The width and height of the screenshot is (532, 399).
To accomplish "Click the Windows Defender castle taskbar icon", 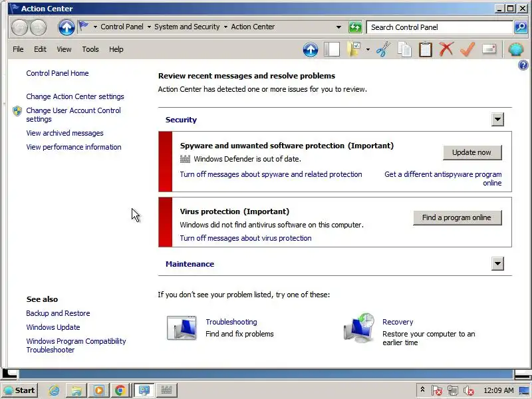I will [166, 390].
